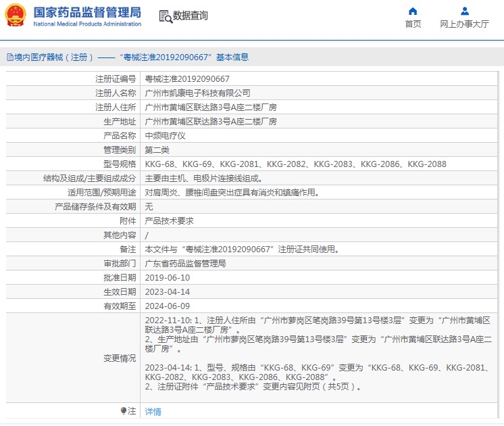The width and height of the screenshot is (504, 426).
Task: Go to 首页 via the home icon
Action: click(413, 11)
